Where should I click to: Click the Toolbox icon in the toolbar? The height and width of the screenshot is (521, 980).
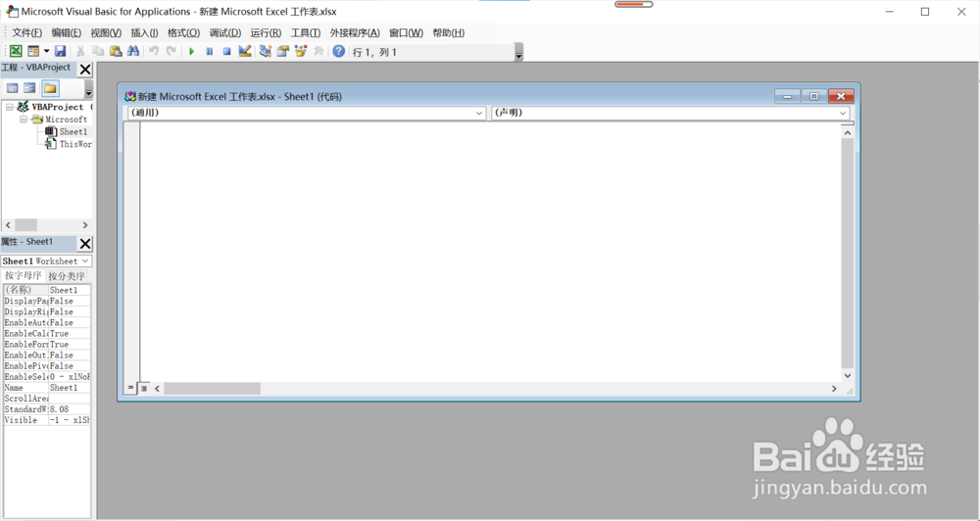(x=318, y=51)
